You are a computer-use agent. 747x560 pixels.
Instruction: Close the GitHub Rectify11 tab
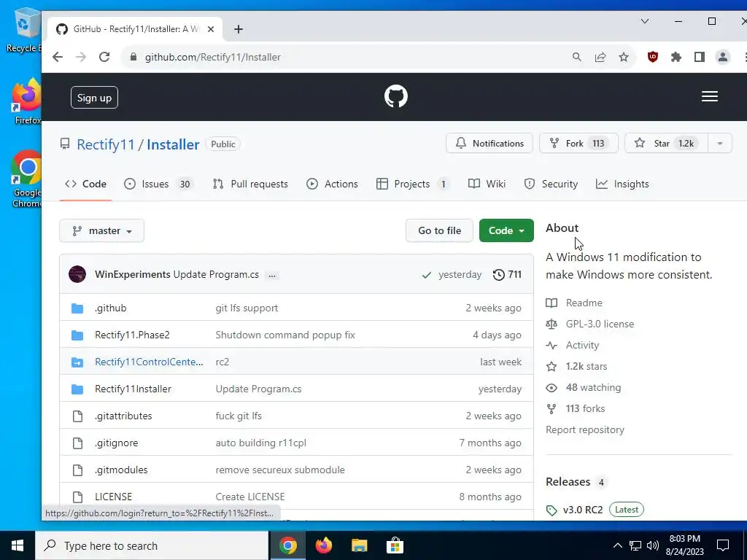[x=211, y=29]
